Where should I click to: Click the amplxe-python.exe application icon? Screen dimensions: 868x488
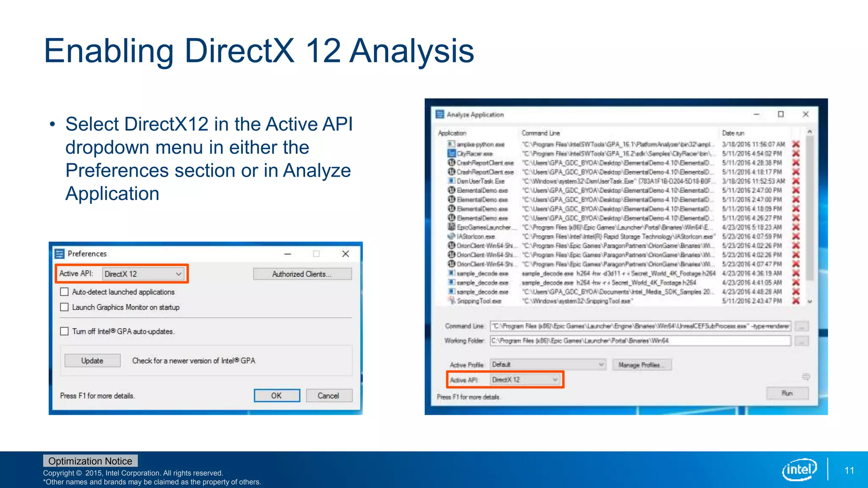pos(451,144)
